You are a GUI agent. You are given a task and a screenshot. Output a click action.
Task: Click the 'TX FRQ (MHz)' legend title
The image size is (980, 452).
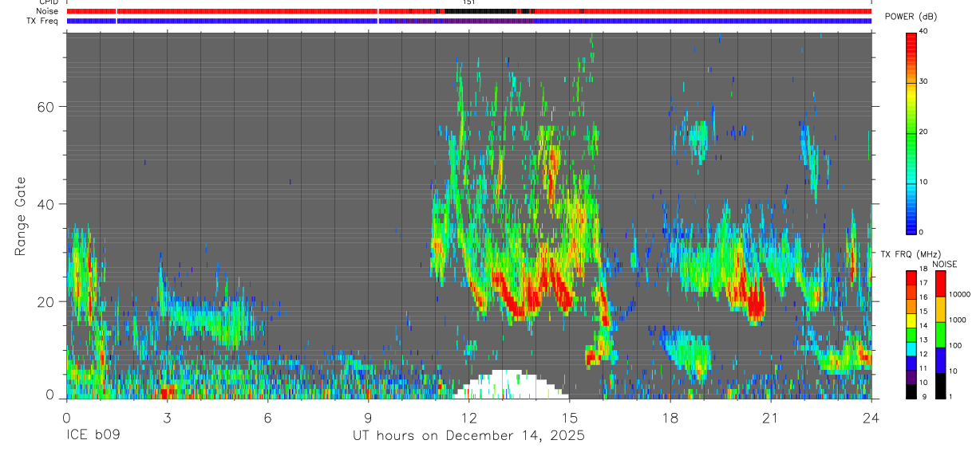(909, 254)
